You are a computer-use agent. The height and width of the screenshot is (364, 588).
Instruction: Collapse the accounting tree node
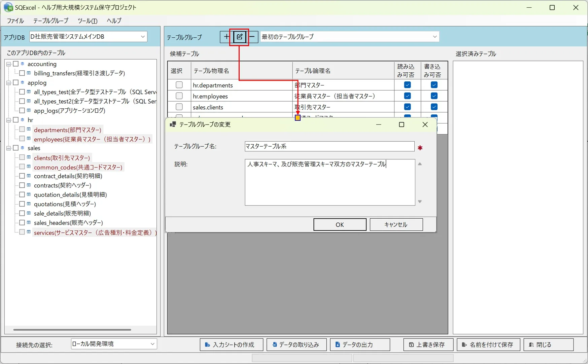point(9,64)
